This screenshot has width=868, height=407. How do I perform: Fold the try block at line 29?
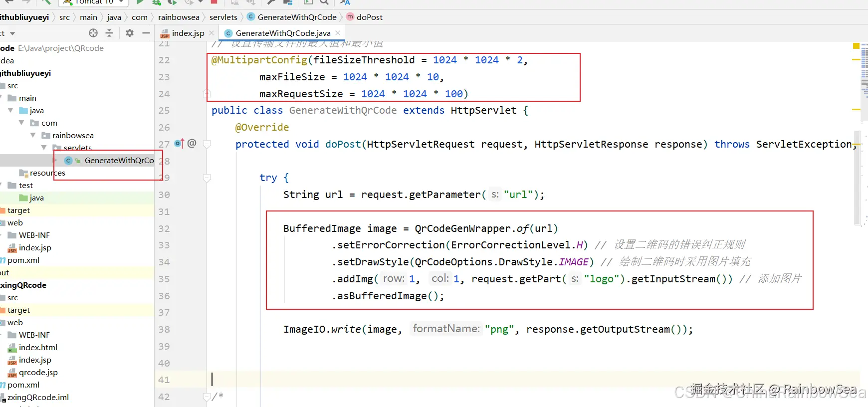207,178
